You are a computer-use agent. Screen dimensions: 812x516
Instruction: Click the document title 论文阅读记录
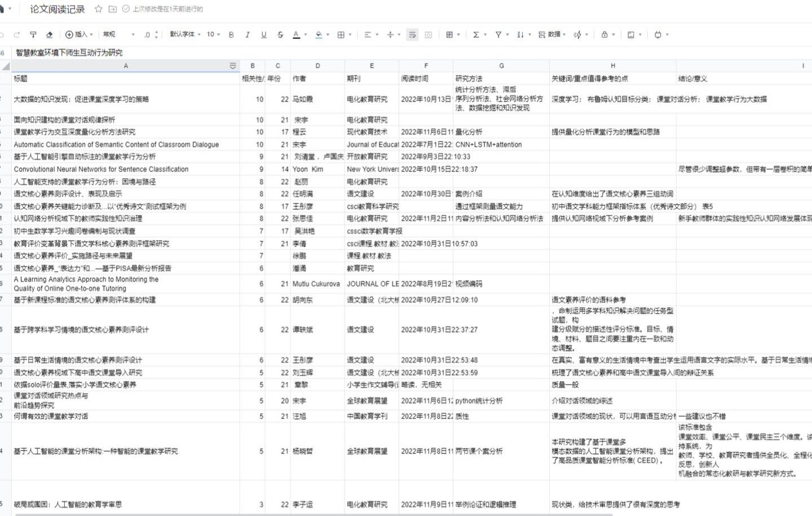pos(58,9)
